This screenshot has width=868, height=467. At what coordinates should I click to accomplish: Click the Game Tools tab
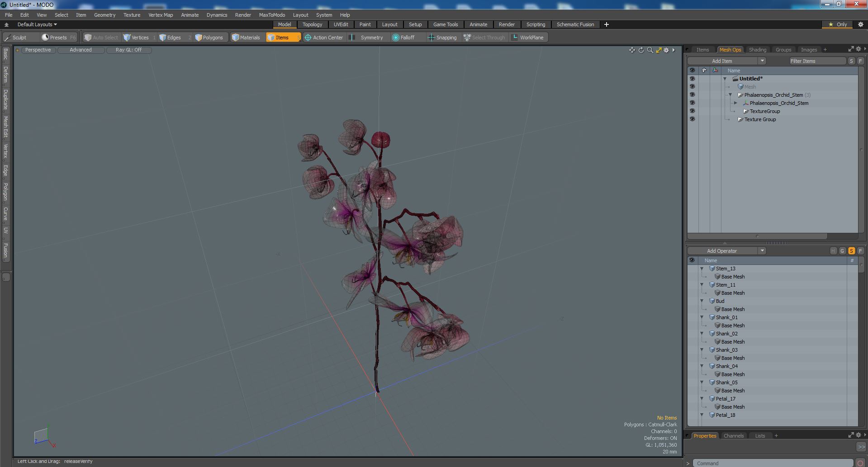click(446, 24)
